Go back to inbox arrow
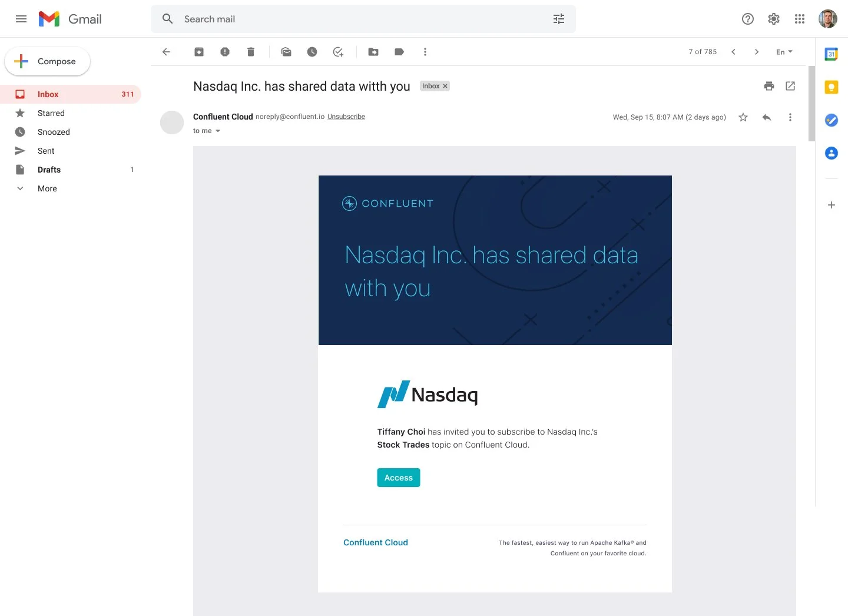Screen dimensions: 848x616 coord(166,52)
